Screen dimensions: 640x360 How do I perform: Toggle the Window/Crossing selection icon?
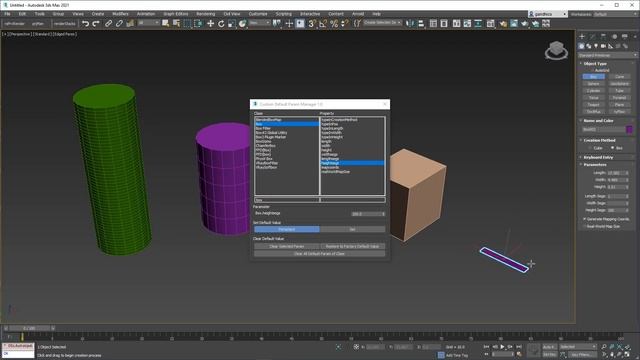click(x=198, y=24)
